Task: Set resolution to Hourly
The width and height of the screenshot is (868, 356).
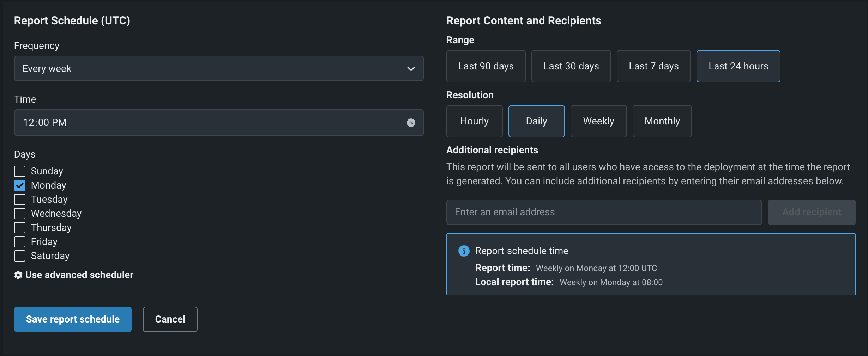Action: 474,121
